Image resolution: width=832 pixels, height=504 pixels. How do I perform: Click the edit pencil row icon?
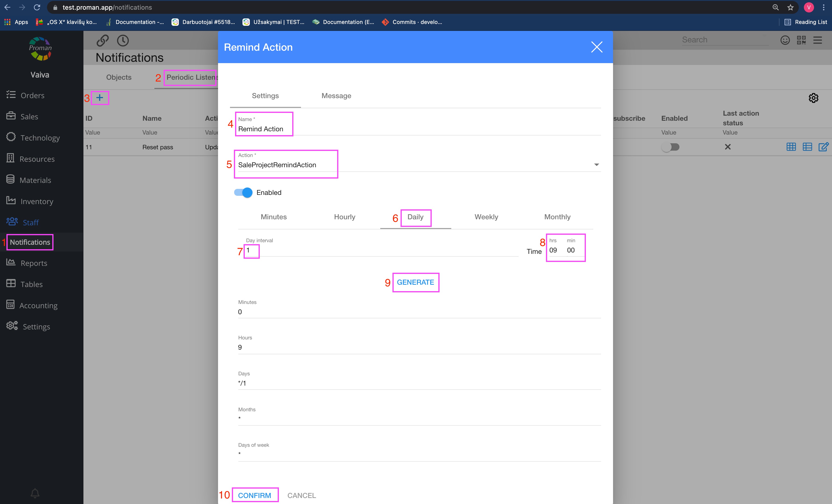tap(823, 147)
